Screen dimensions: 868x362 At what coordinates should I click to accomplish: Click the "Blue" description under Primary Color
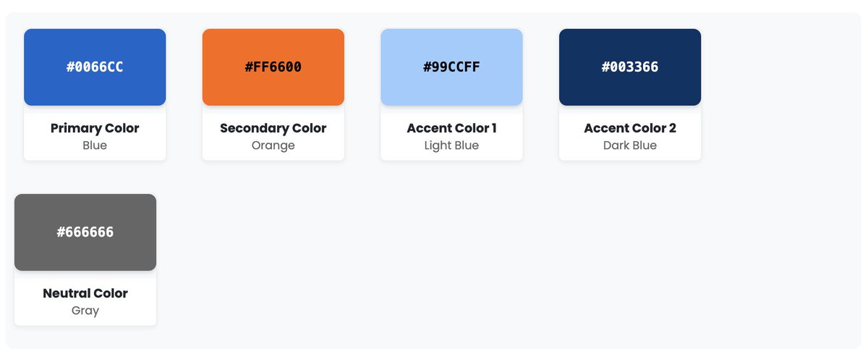[95, 146]
